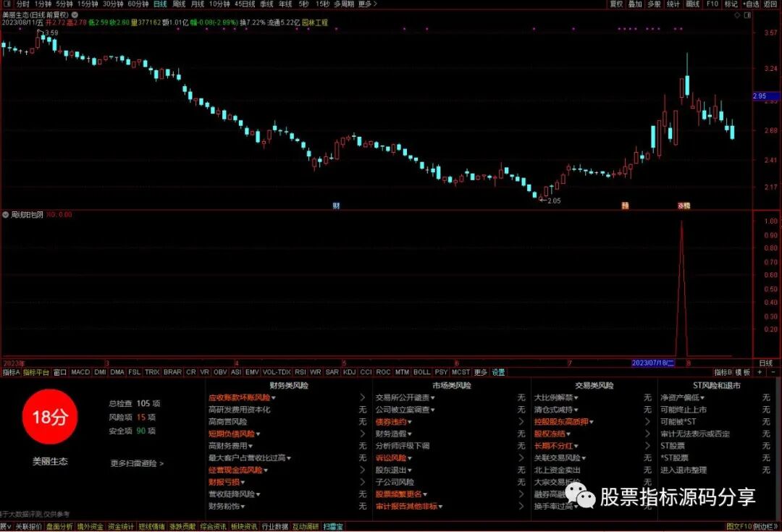Image resolution: width=782 pixels, height=532 pixels.
Task: Click the 多股 multi-stock toolbar button
Action: point(654,4)
